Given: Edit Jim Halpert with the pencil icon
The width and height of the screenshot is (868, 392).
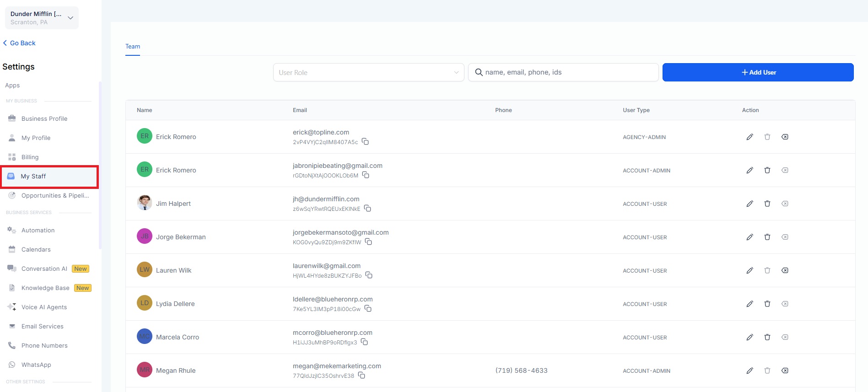Looking at the screenshot, I should click(749, 204).
